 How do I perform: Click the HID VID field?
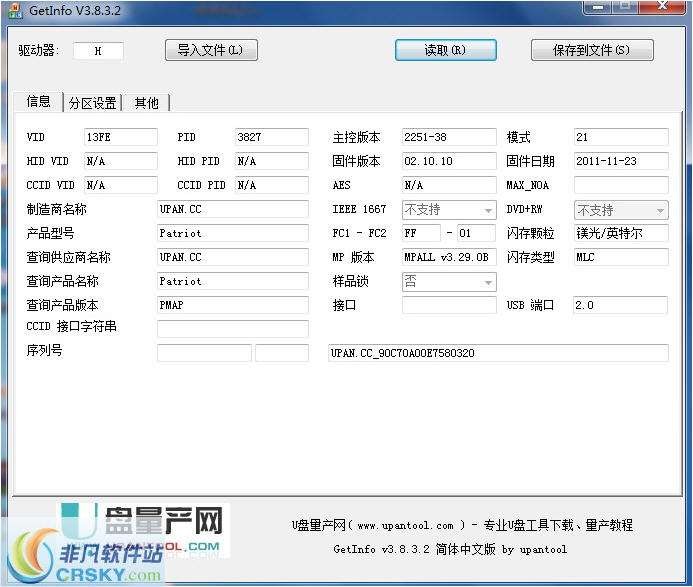click(x=121, y=161)
